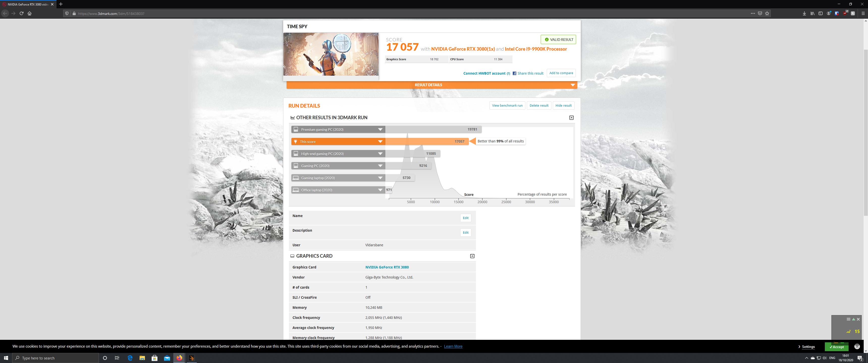
Task: Collapse Other Results in 3DMark Run section
Action: point(571,117)
